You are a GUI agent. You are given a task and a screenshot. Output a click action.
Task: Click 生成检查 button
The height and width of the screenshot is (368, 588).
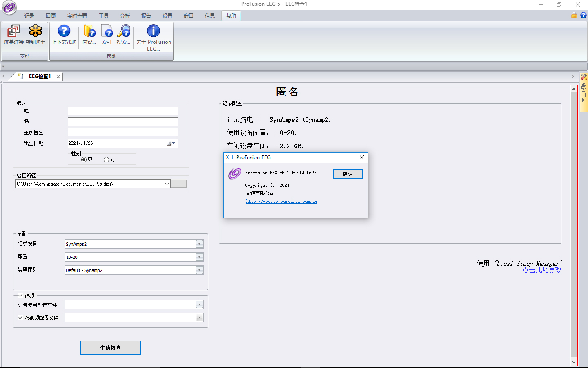[x=111, y=348]
